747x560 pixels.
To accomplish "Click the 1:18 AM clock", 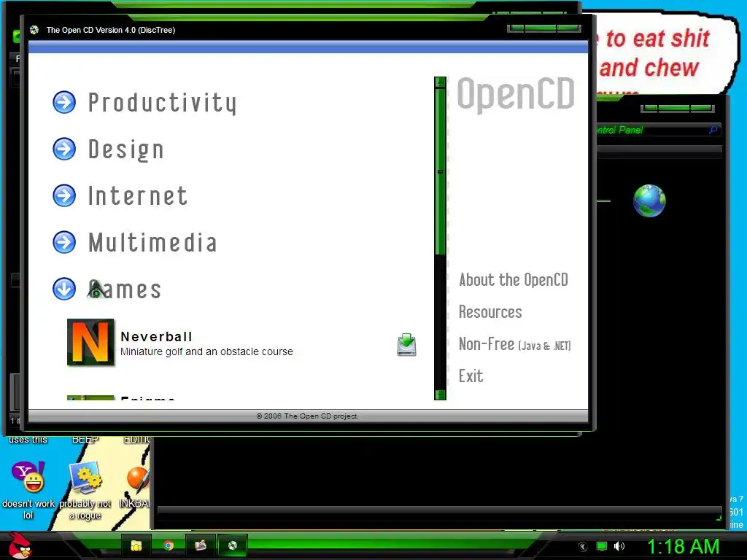I will click(x=683, y=547).
